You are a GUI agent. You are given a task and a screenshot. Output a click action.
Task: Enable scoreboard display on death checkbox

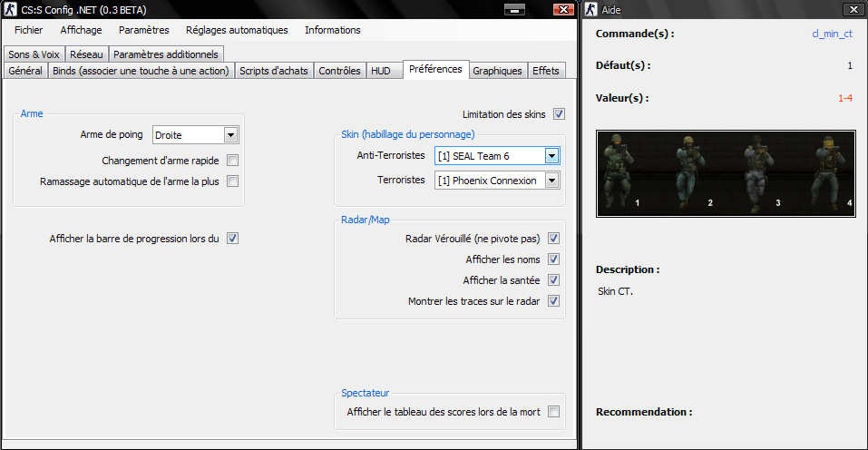553,412
